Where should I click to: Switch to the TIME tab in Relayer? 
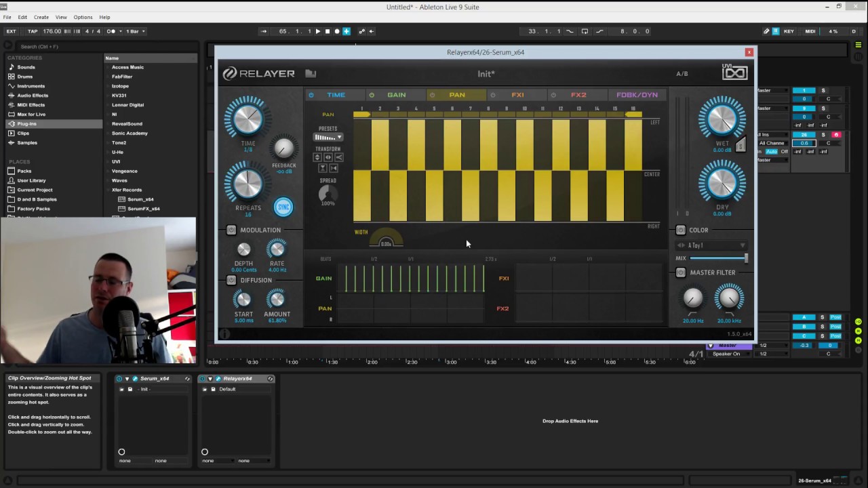(x=336, y=95)
